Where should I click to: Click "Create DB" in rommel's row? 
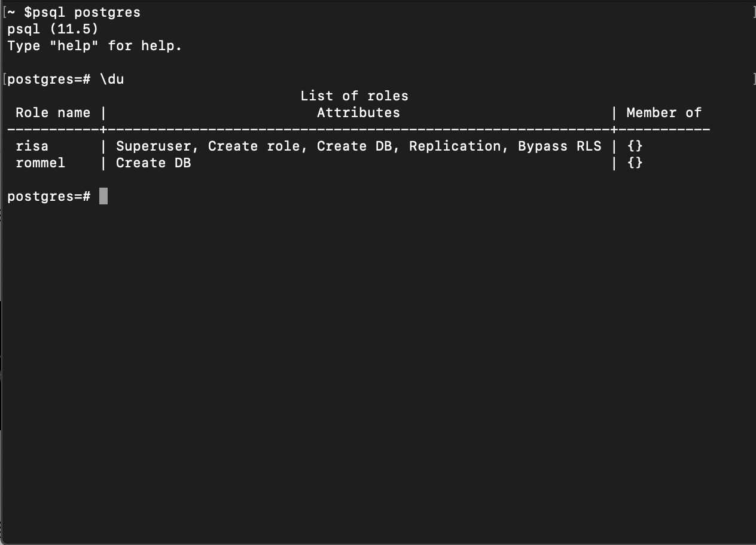pyautogui.click(x=154, y=163)
